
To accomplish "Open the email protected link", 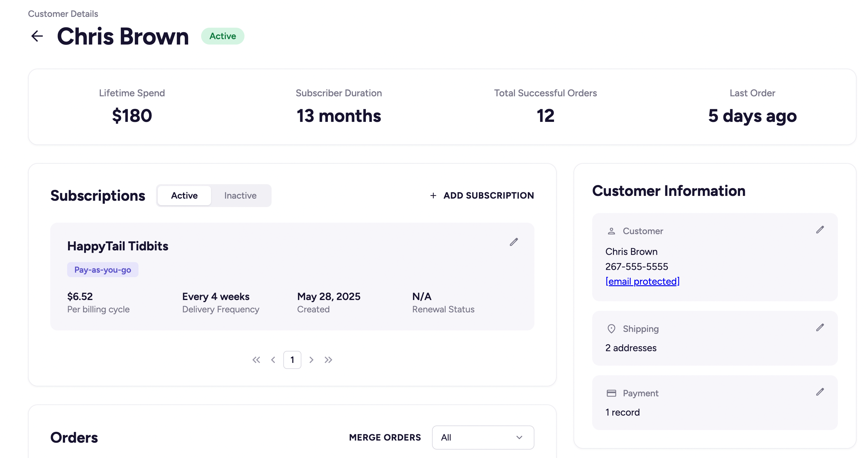I will [x=642, y=281].
